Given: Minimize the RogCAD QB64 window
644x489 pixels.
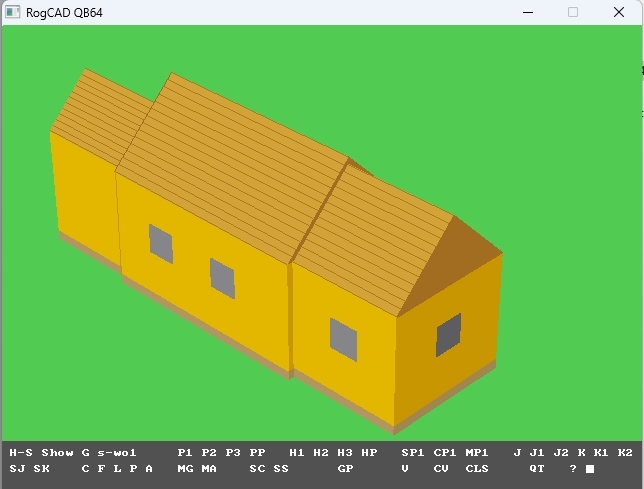Looking at the screenshot, I should (527, 12).
